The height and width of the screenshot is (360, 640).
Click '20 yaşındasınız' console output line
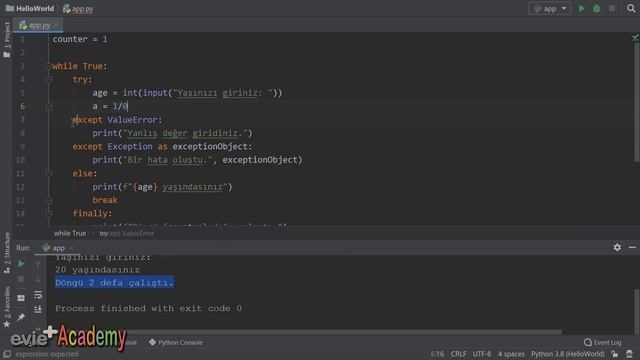point(98,270)
